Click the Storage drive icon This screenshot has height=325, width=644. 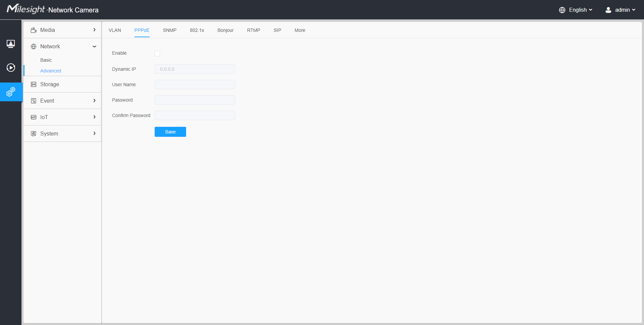pyautogui.click(x=34, y=85)
